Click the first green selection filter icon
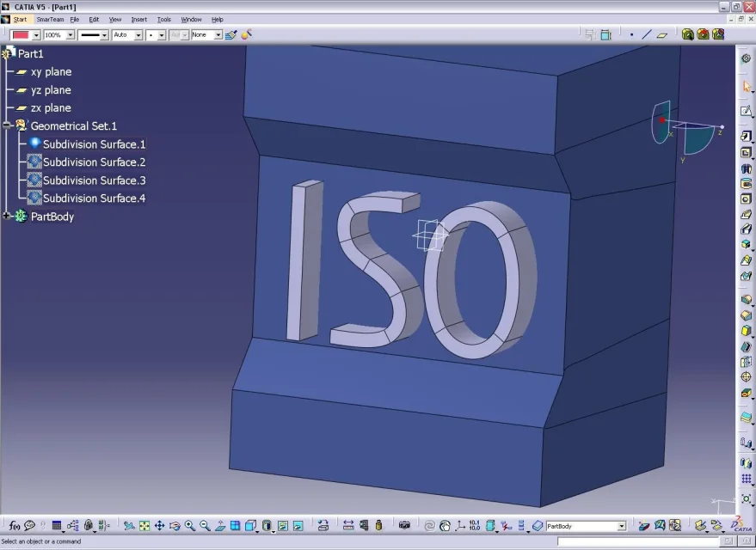This screenshot has height=550, width=756. [x=687, y=34]
